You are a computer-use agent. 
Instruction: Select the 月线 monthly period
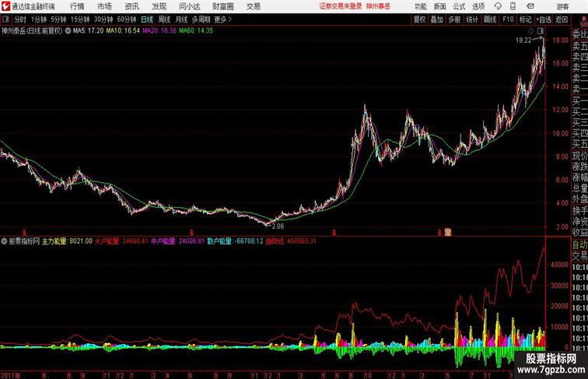[x=181, y=19]
